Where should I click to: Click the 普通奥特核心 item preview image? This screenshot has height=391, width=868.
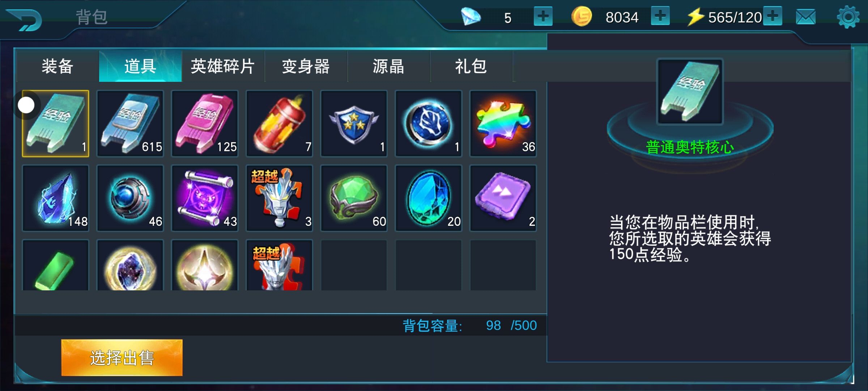click(690, 92)
